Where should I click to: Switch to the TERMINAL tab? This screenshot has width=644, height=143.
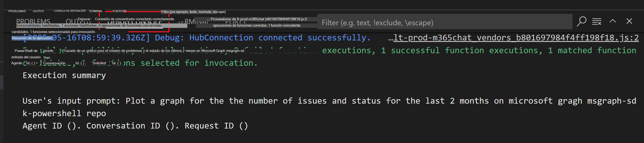tap(95, 11)
